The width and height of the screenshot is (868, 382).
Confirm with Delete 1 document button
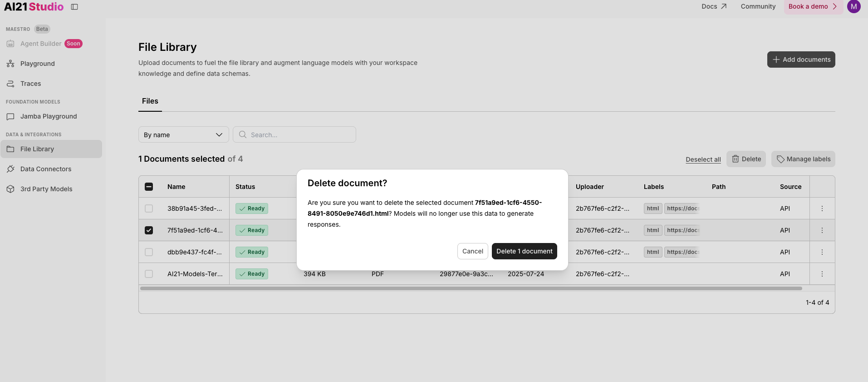[525, 251]
